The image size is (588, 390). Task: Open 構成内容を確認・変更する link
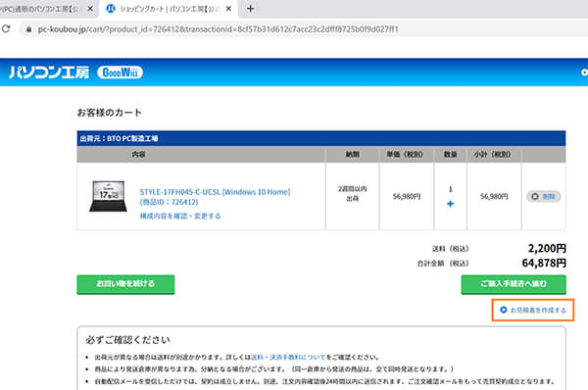pos(180,216)
